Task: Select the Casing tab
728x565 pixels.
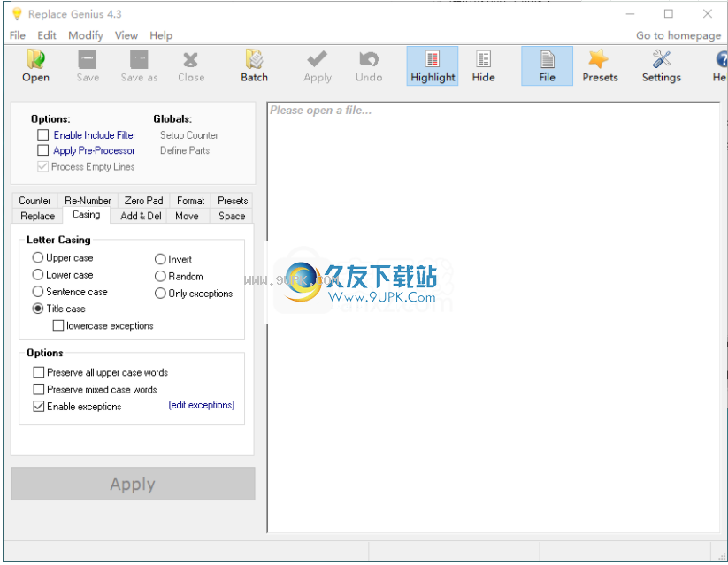Action: point(87,215)
